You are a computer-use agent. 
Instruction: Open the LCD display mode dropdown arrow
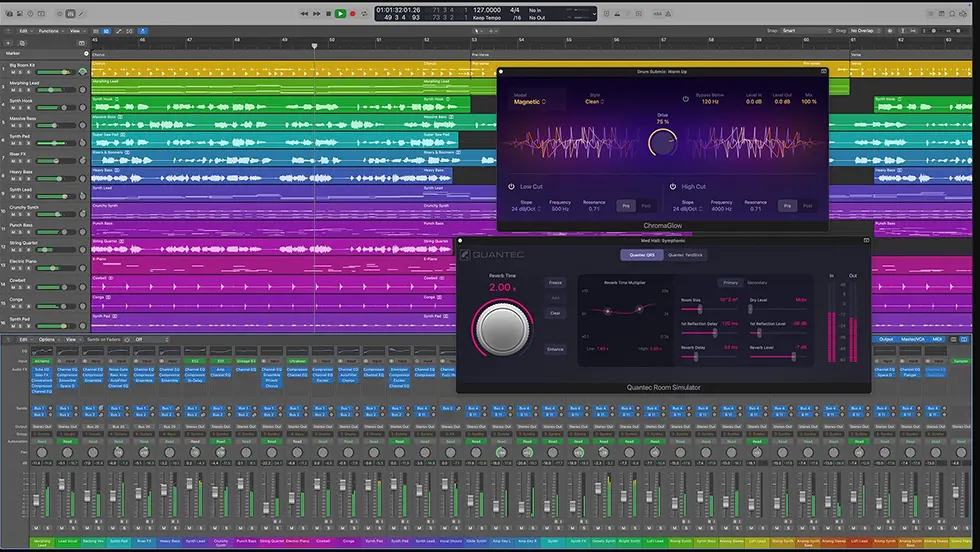[594, 14]
